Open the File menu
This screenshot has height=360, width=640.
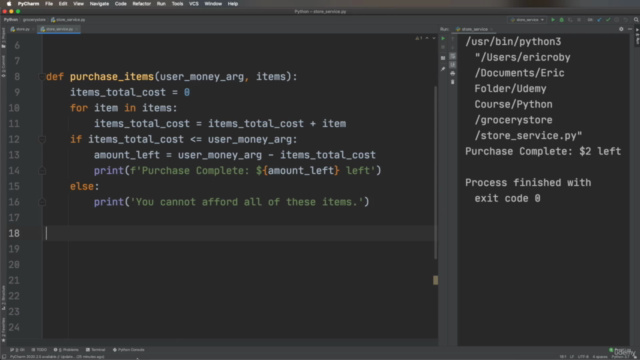pos(49,4)
